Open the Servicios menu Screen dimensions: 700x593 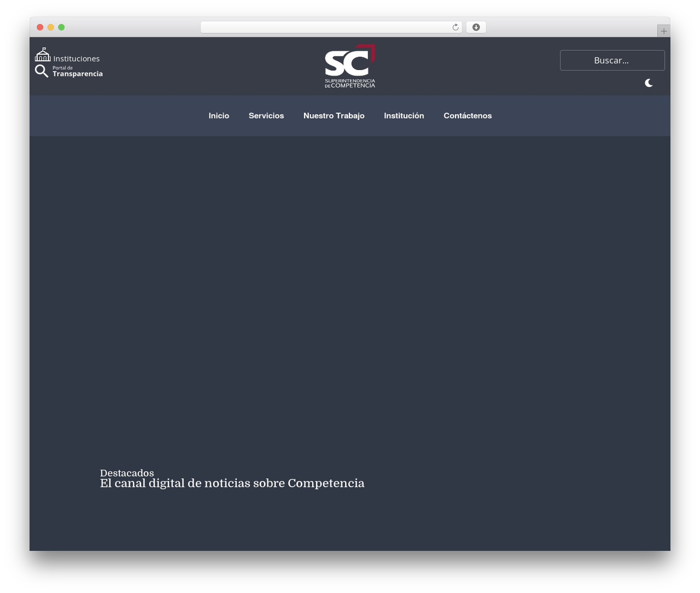266,115
